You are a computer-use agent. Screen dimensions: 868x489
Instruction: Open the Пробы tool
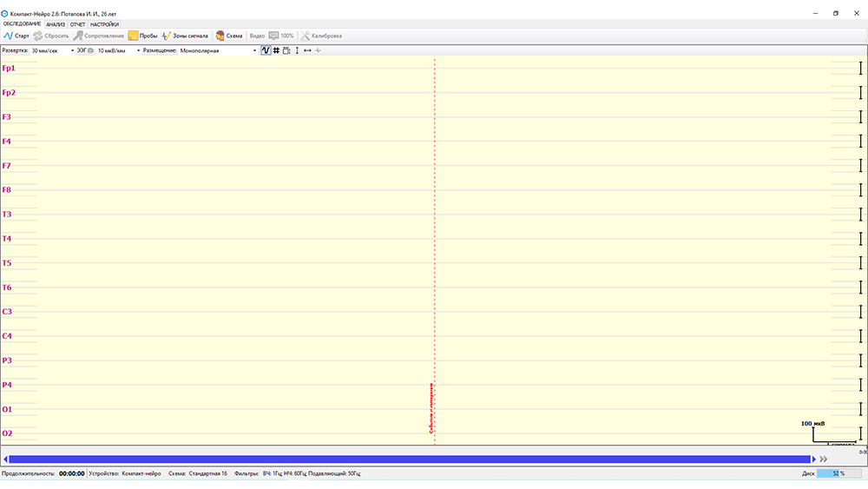coord(142,36)
